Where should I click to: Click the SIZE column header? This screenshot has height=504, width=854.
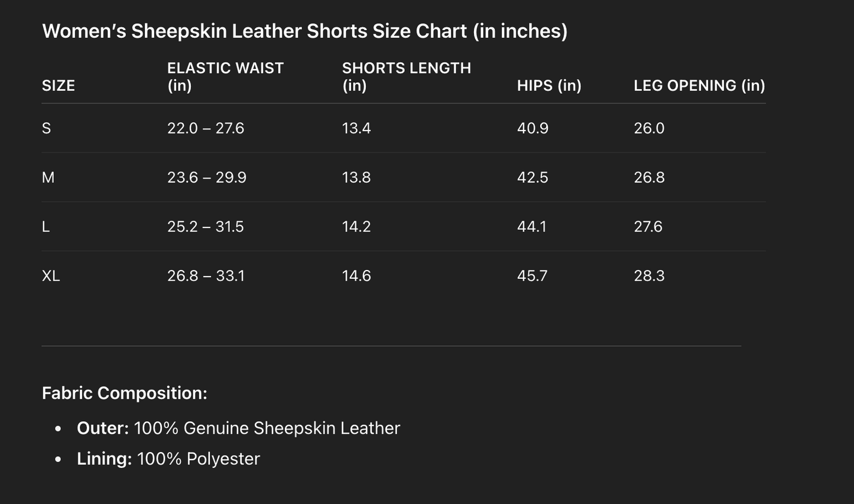tap(59, 86)
